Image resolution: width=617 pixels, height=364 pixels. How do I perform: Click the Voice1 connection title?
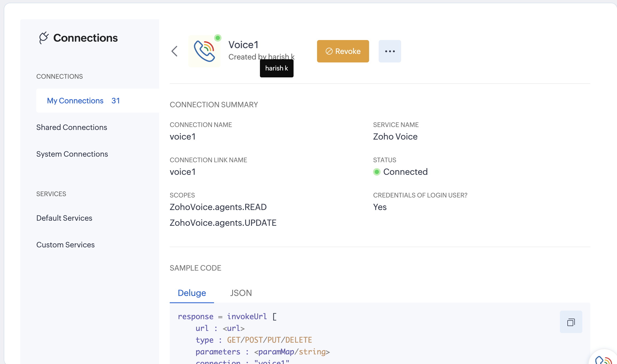(243, 45)
